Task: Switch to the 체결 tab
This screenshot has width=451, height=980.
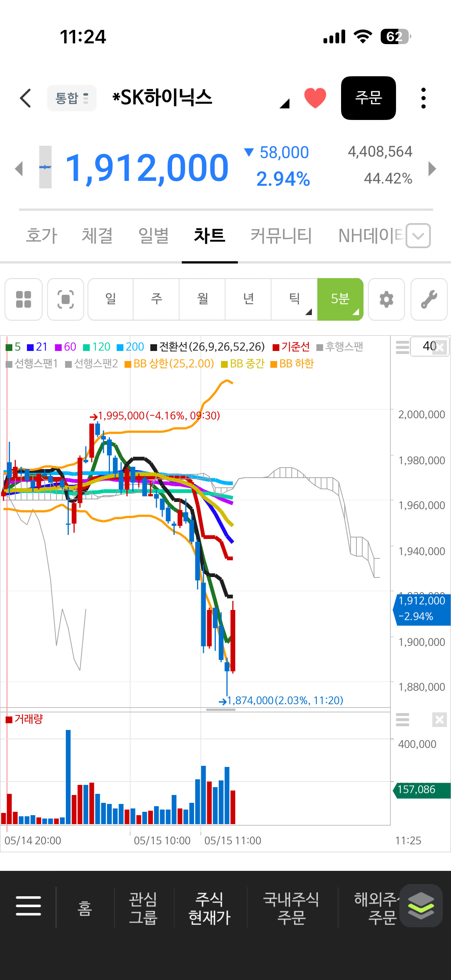Action: point(98,235)
